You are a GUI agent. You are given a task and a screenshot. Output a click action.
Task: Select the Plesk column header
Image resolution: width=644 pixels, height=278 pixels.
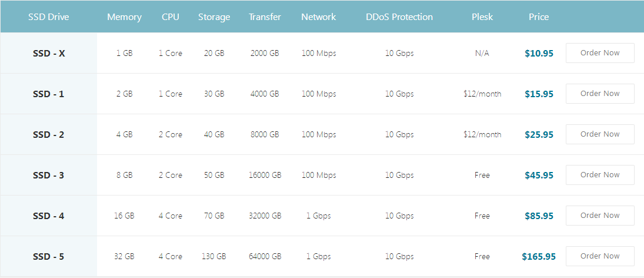(x=482, y=17)
